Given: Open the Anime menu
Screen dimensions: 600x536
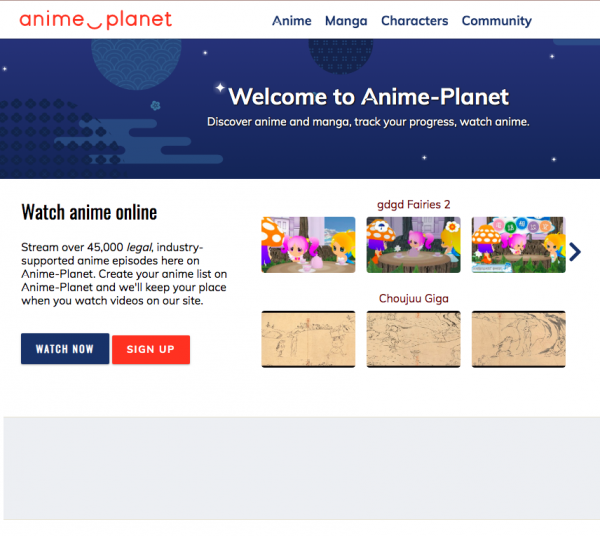Looking at the screenshot, I should pos(292,21).
